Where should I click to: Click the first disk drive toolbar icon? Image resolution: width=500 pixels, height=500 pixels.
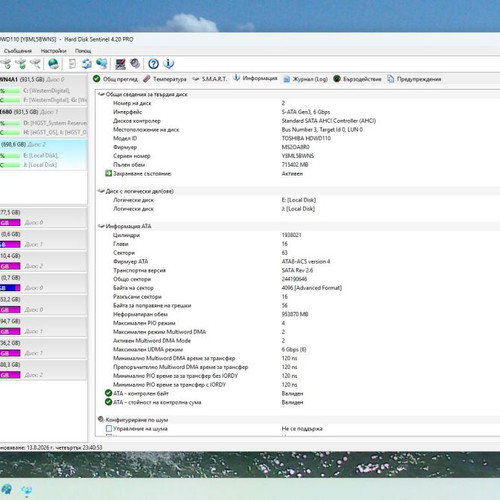(x=6, y=63)
